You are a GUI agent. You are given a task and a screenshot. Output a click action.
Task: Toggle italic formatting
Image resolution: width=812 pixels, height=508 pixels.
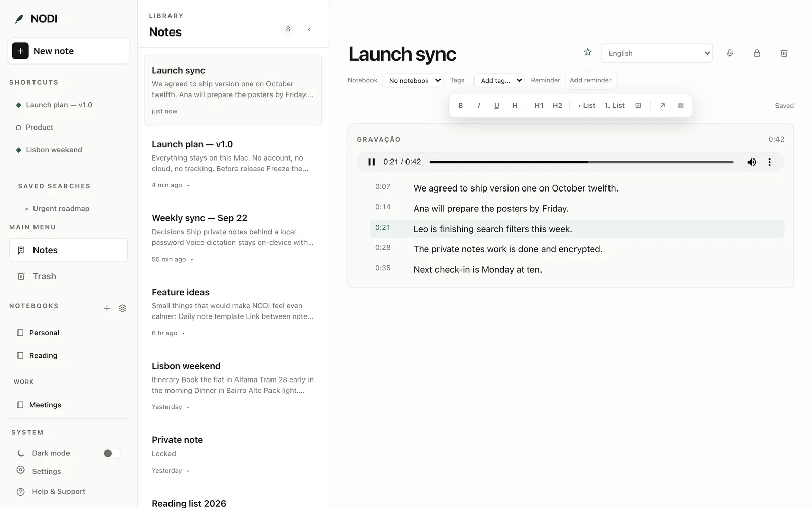click(479, 106)
